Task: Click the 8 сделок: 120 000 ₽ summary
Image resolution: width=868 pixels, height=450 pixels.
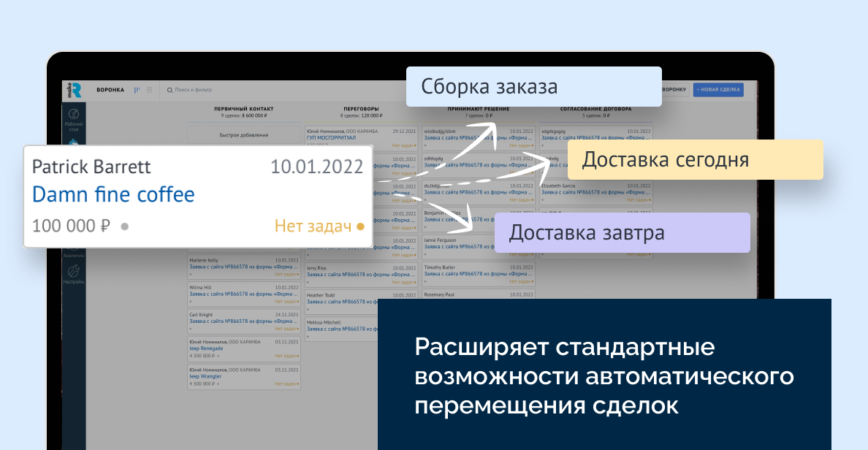Action: click(x=361, y=115)
